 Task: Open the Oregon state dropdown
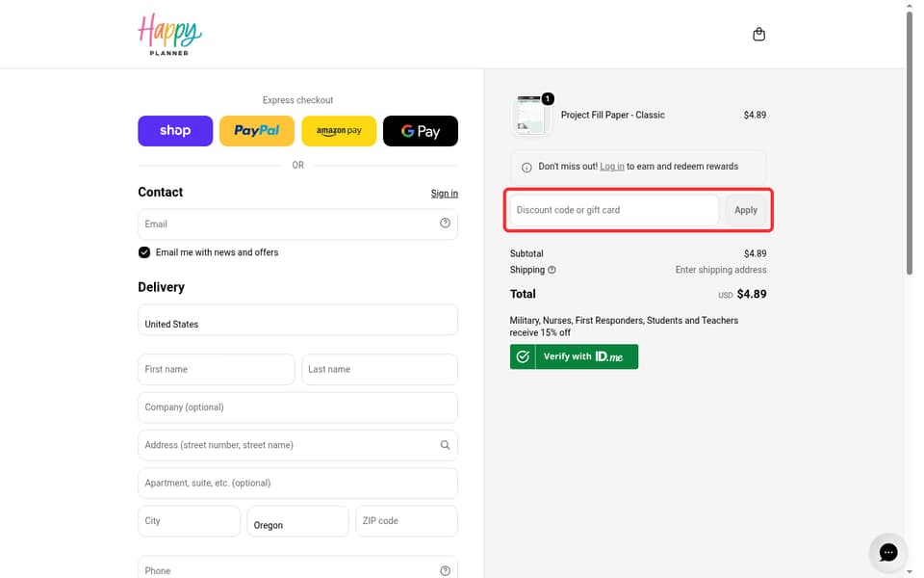tap(297, 521)
